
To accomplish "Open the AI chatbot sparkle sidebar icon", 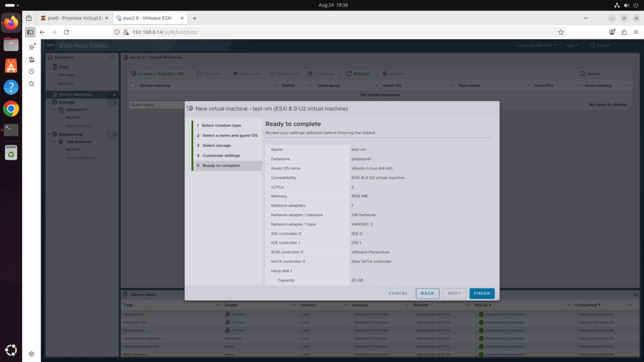I will [31, 47].
